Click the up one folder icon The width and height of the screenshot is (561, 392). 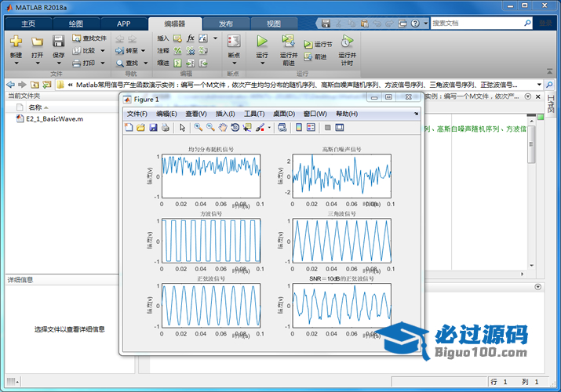[35, 85]
